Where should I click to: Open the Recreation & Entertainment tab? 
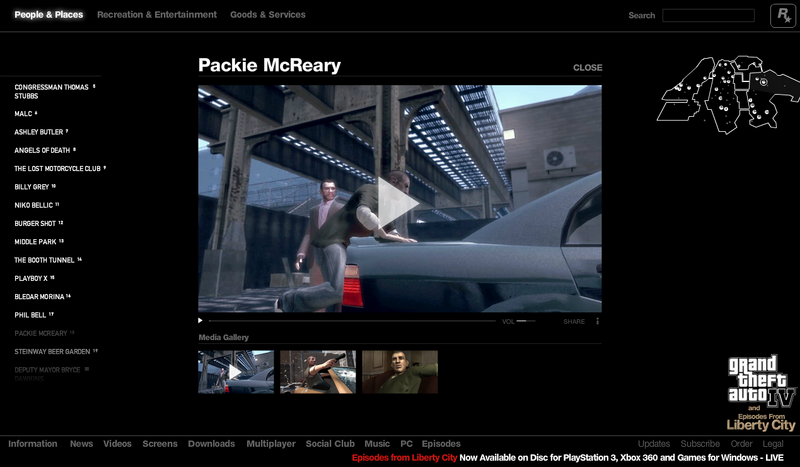pyautogui.click(x=157, y=15)
